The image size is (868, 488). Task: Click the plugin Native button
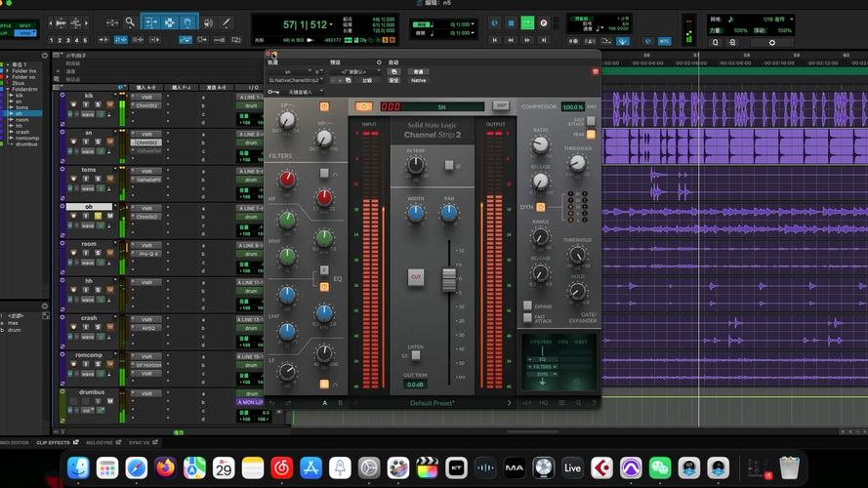[419, 80]
